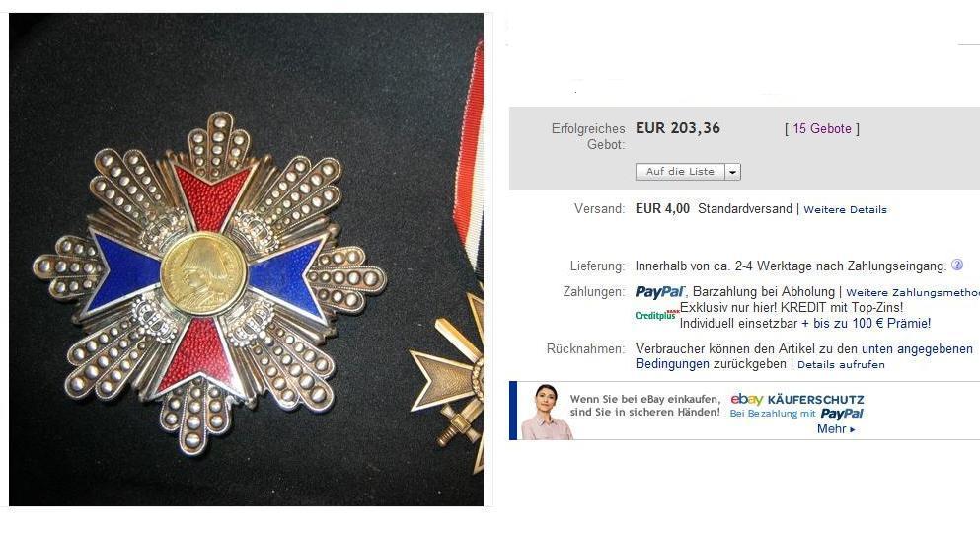This screenshot has width=980, height=533.
Task: Click the help question mark icon after Lieferung
Action: click(957, 265)
